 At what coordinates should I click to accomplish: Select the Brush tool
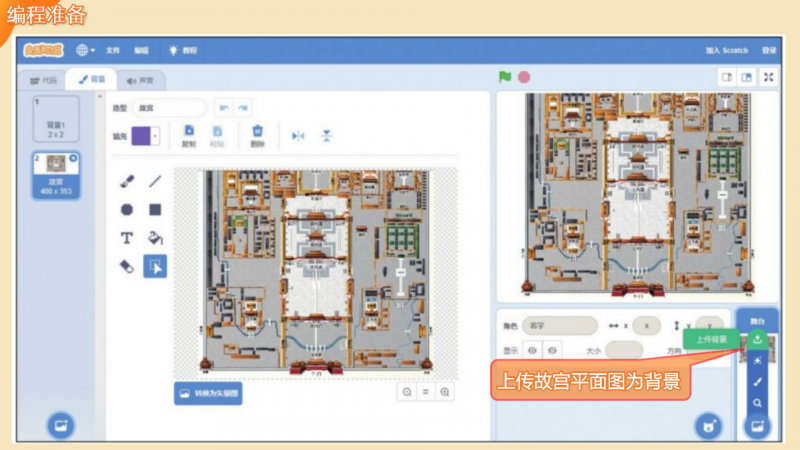pos(127,181)
